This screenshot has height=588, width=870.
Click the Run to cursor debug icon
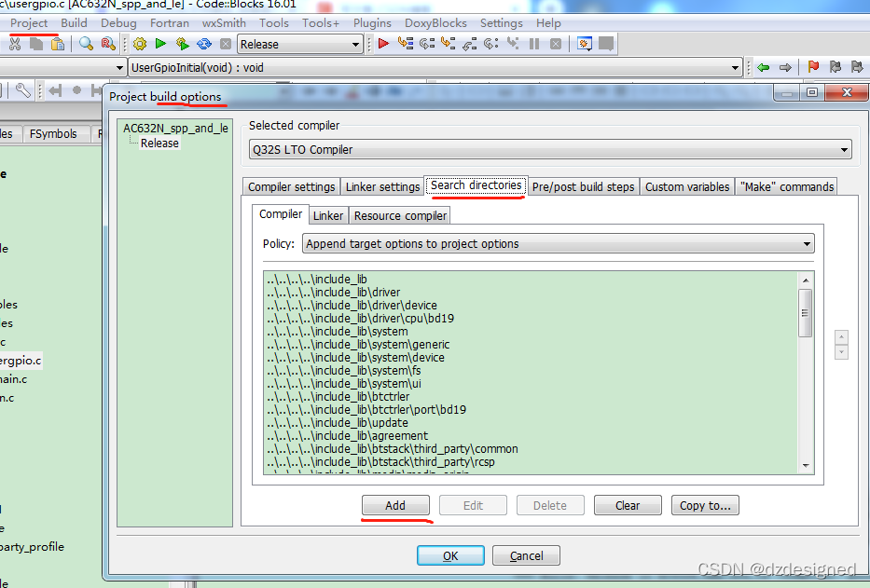click(x=406, y=44)
